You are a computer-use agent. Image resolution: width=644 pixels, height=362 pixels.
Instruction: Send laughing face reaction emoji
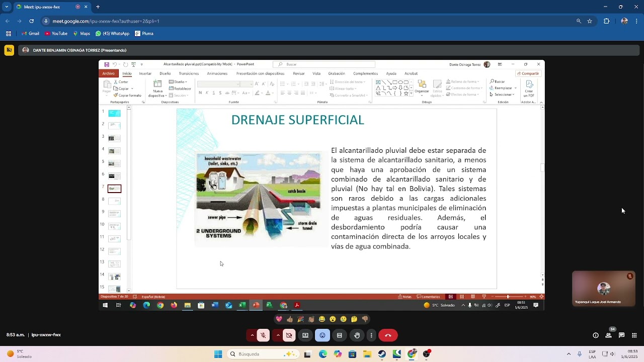pos(322,319)
